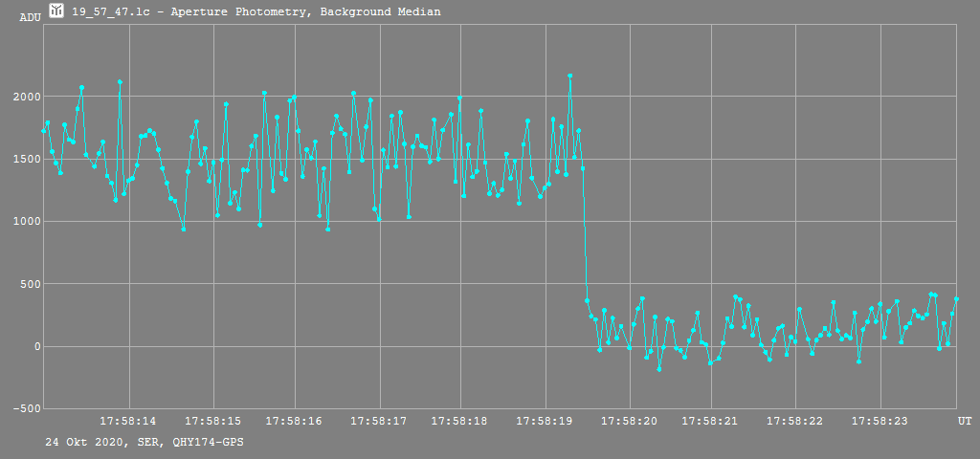Click the 17:58:23 time tick label
This screenshot has height=459, width=980.
pos(879,421)
